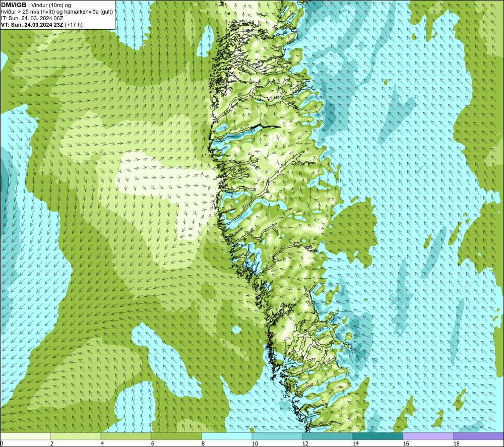Click the 'hviður > 25 m/s' description line
Screen dimensions: 504x447
[x=57, y=12]
